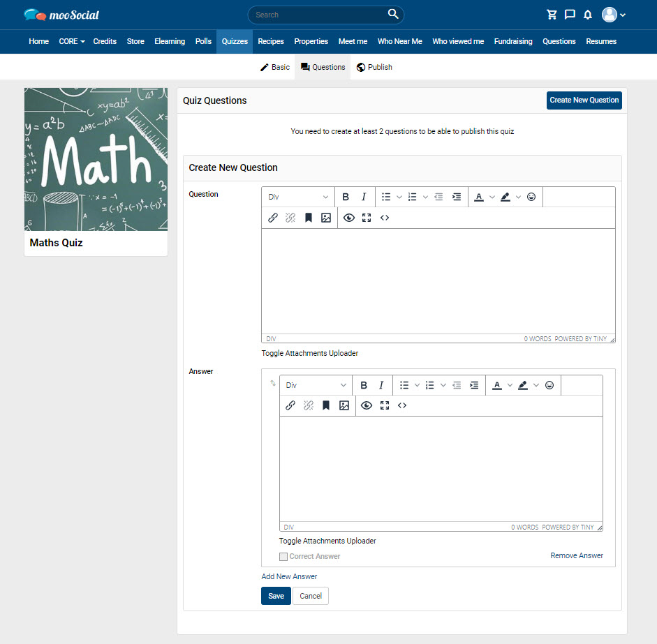Insert emoji in the Answer editor

pos(549,385)
